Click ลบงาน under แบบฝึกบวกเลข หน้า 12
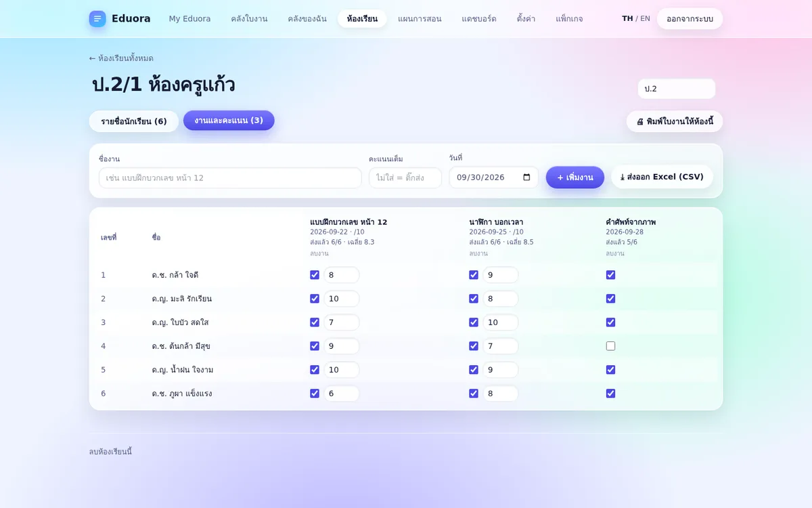 319,253
